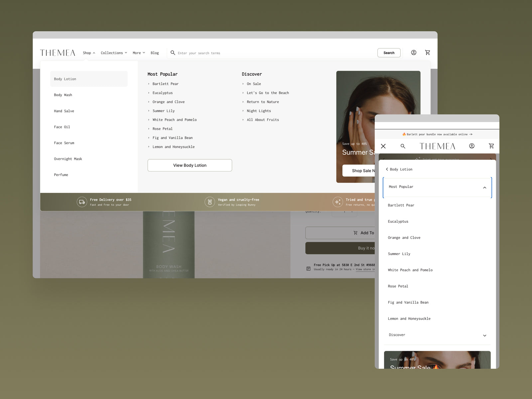Open the Collections dropdown in navbar
Image resolution: width=532 pixels, height=399 pixels.
(x=114, y=53)
